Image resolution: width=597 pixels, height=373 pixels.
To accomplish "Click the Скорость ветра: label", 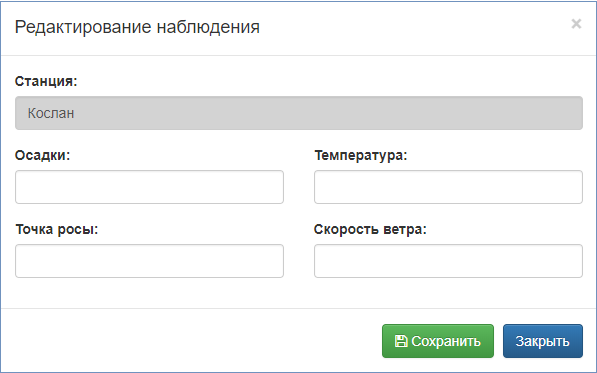I will [370, 229].
